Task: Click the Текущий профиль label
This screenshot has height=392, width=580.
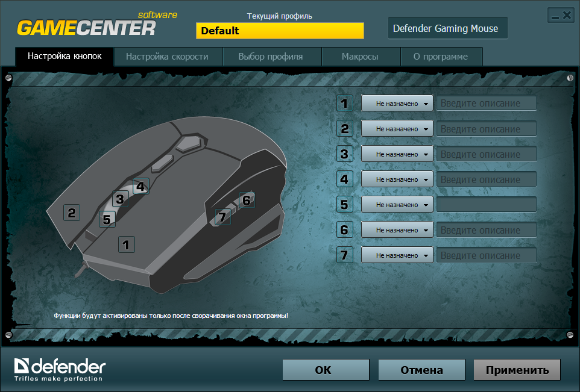Action: coord(280,16)
